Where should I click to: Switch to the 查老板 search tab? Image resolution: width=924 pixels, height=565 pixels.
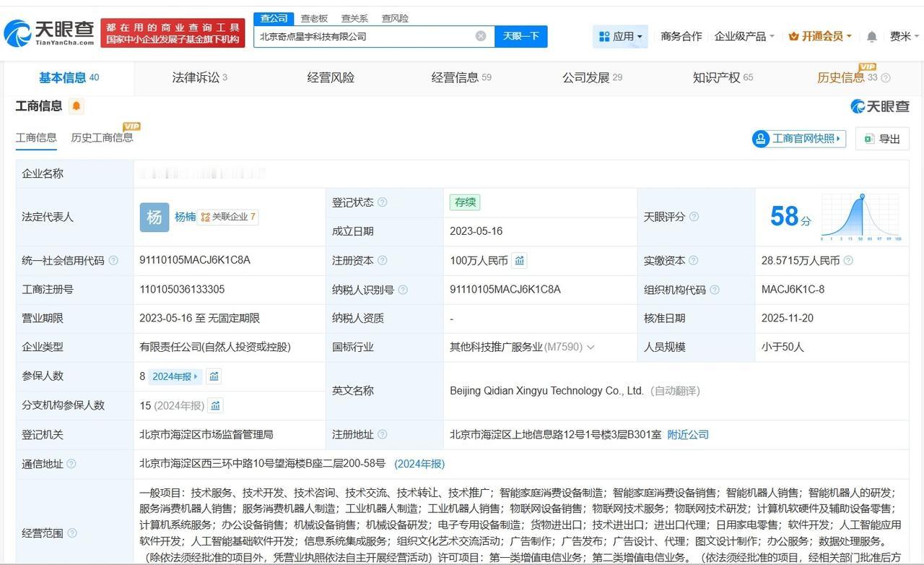click(x=314, y=18)
